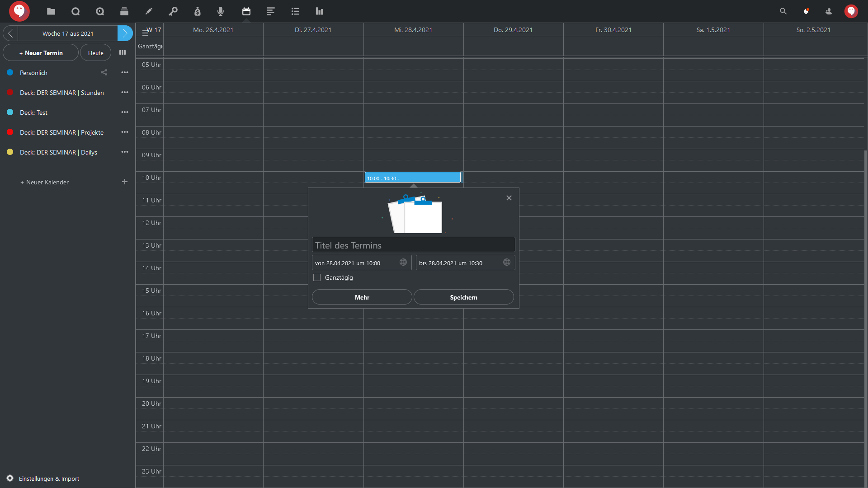This screenshot has height=488, width=868.
Task: Open the Deck stacked cards app
Action: (124, 11)
